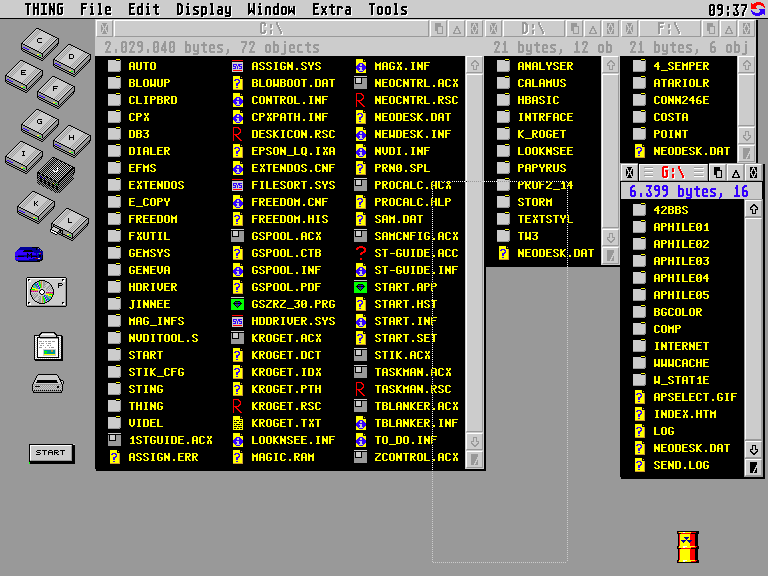This screenshot has width=768, height=576.
Task: Select the HDDRIVER.SYS file in C:\
Action: click(x=284, y=321)
